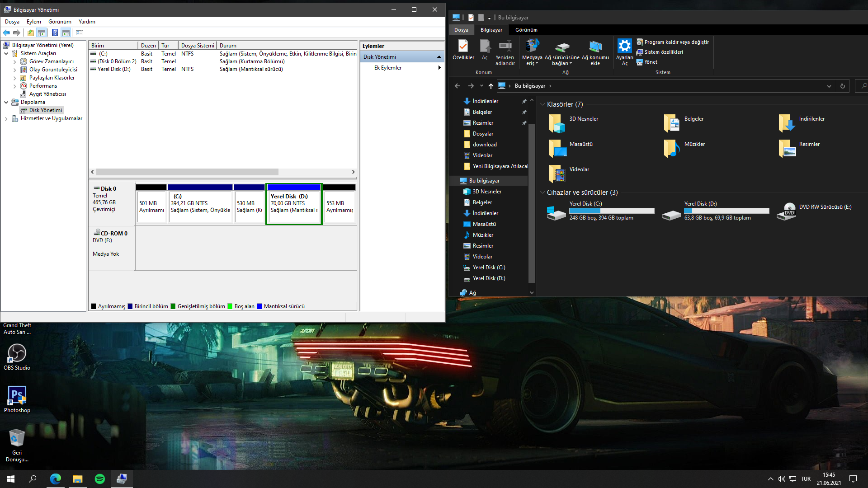Collapse the Klasörler (7) group
Screen dimensions: 868x488
pyautogui.click(x=542, y=104)
